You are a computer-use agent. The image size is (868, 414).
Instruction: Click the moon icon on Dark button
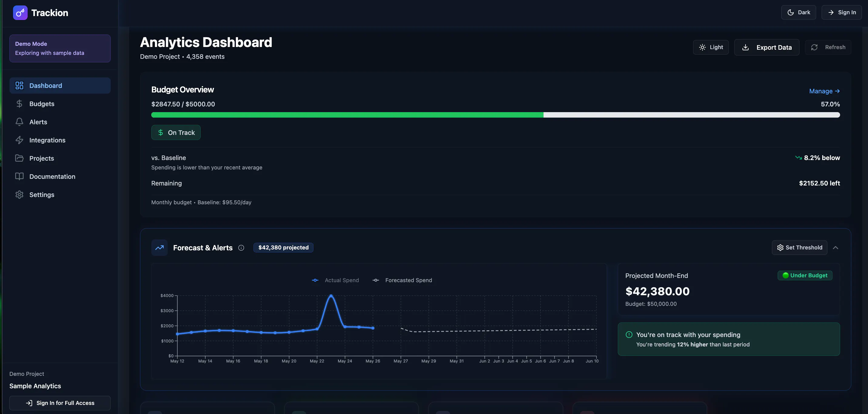coord(790,12)
